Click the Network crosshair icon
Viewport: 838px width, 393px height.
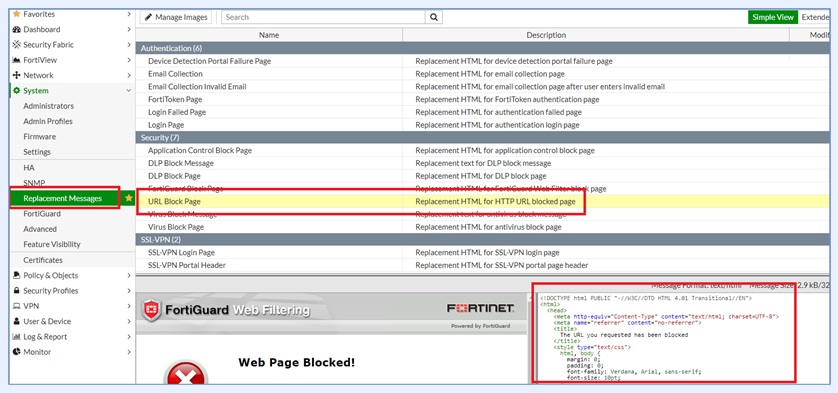(16, 75)
